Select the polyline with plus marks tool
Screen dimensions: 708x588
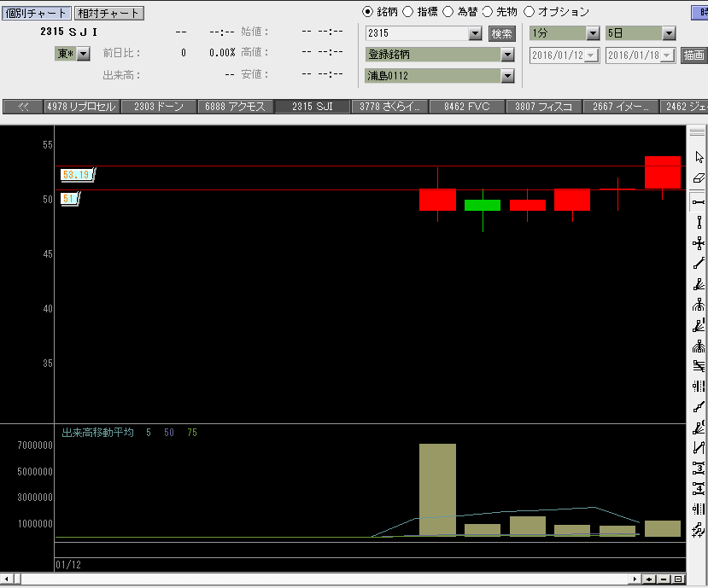(x=699, y=529)
